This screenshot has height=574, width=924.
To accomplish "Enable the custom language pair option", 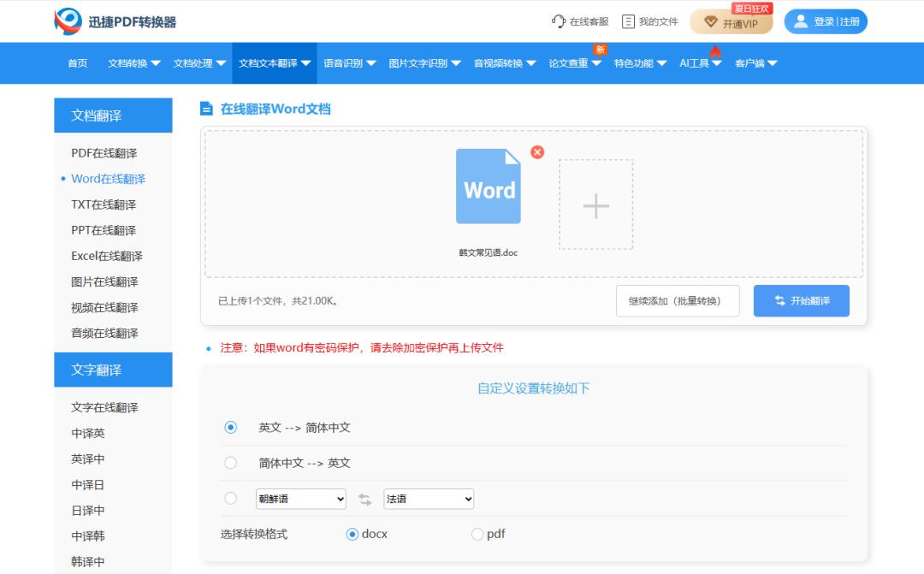I will click(230, 499).
